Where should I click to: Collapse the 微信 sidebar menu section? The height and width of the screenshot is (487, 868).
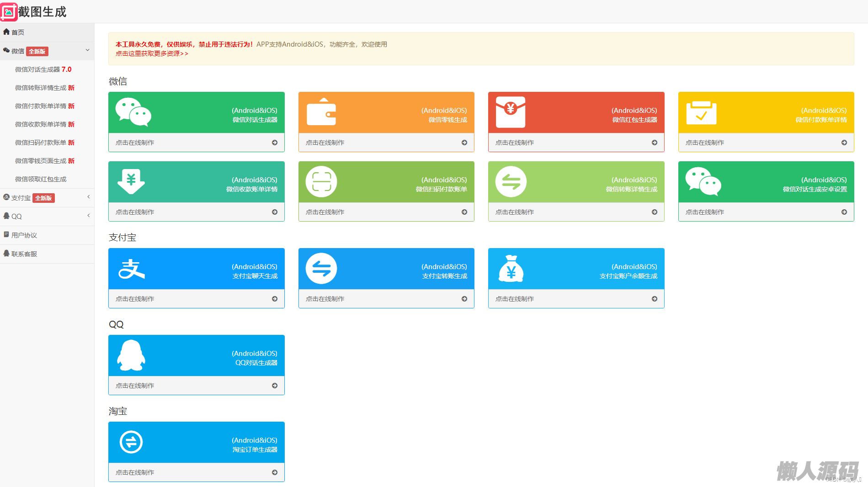pos(87,50)
